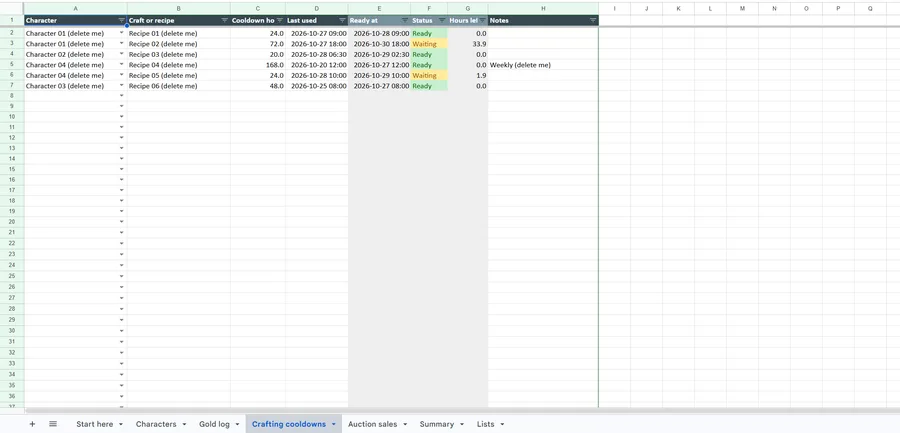Viewport: 900px width, 433px height.
Task: Open the all sheets list icon
Action: tap(53, 424)
